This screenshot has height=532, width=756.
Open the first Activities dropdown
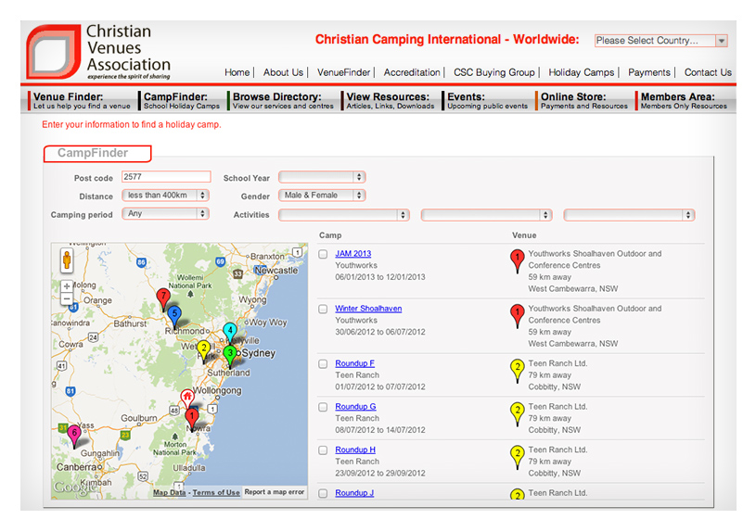tap(344, 215)
